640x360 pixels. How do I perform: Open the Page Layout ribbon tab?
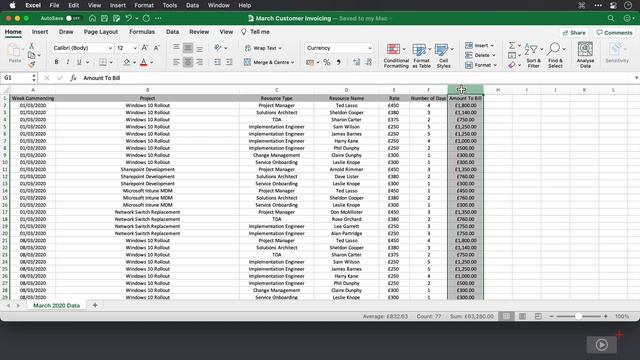pos(101,32)
